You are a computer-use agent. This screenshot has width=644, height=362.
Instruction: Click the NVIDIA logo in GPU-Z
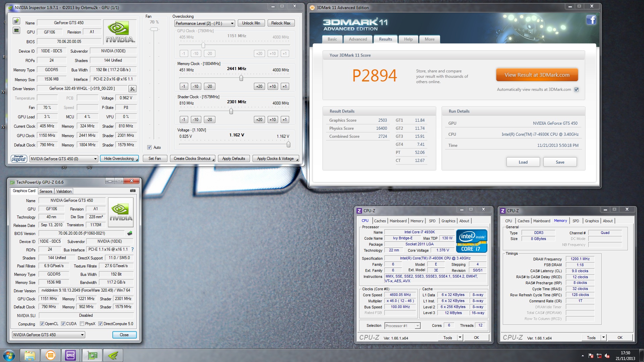tap(121, 213)
